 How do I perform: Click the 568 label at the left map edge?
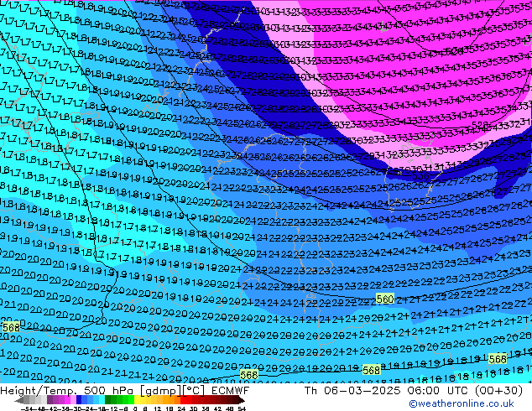[11, 328]
